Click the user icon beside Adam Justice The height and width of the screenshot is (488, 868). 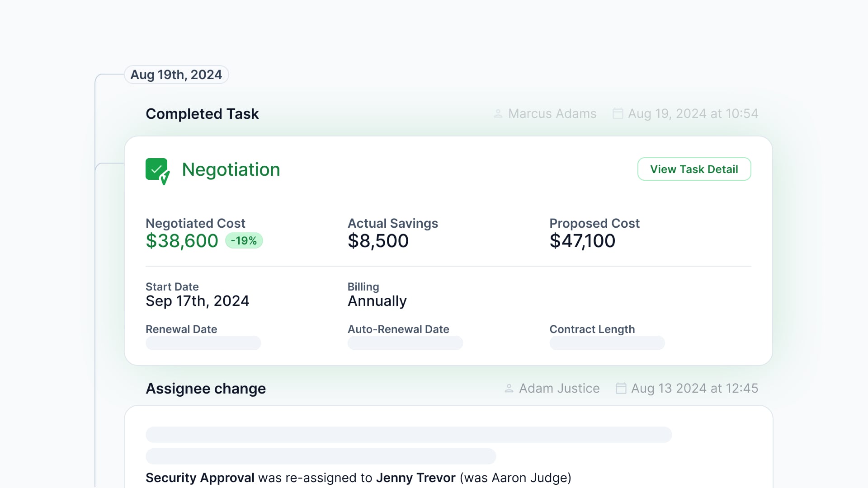(509, 388)
